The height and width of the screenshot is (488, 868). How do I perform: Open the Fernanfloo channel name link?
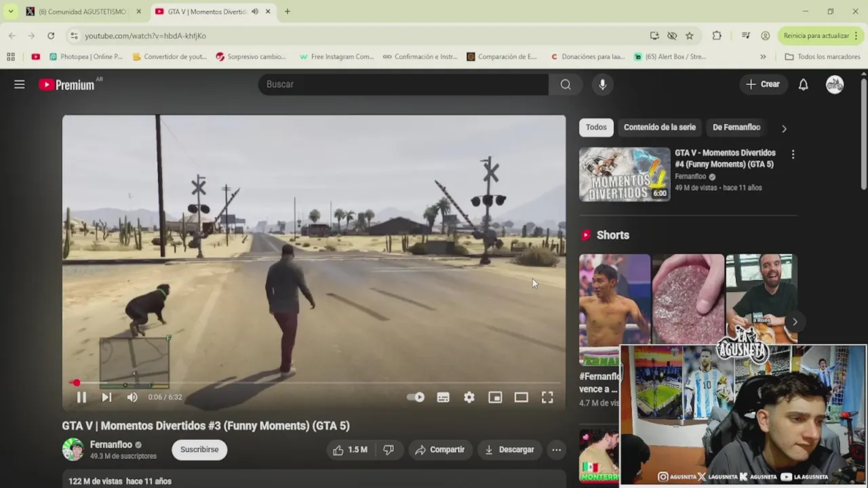[111, 445]
